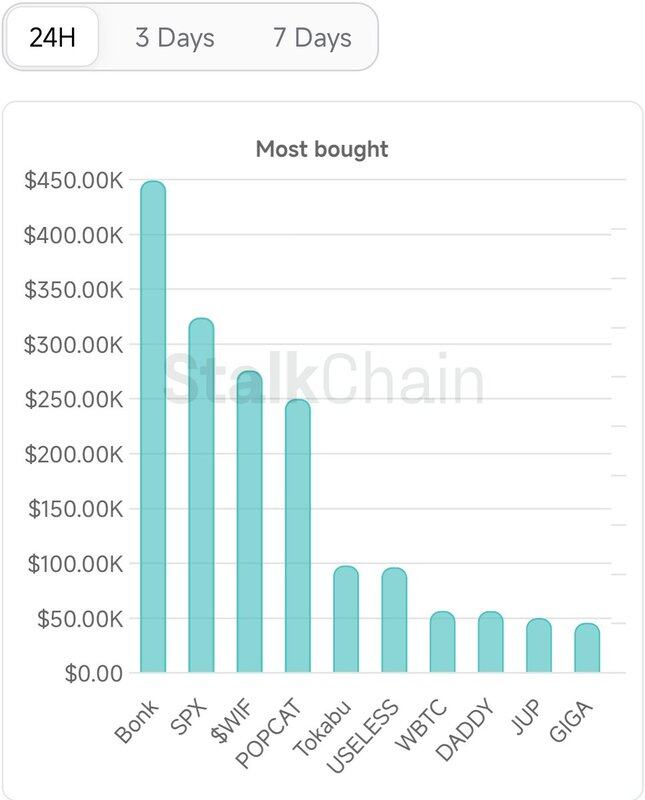Click the StalkChain watermark
The height and width of the screenshot is (800, 645).
coord(322,381)
